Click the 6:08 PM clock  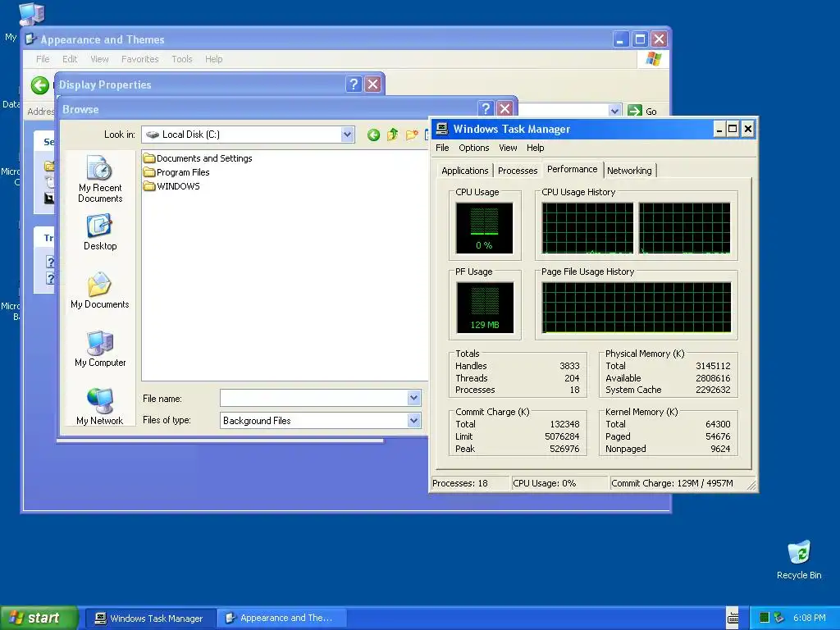809,618
